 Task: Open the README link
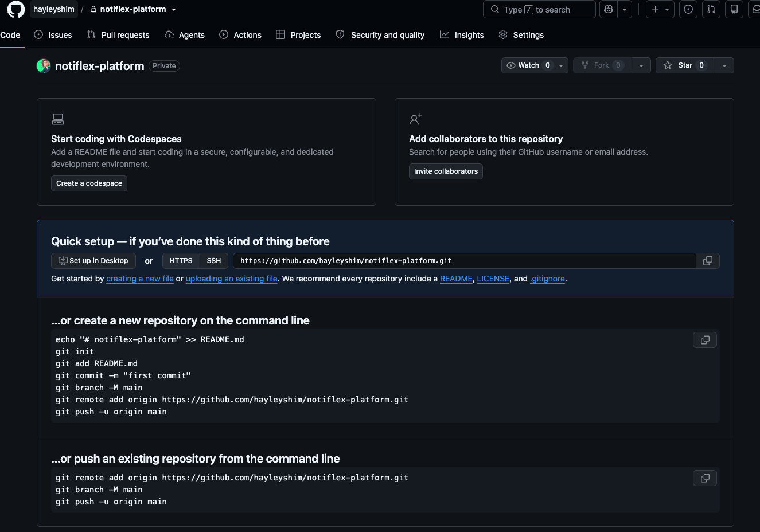[x=456, y=279]
